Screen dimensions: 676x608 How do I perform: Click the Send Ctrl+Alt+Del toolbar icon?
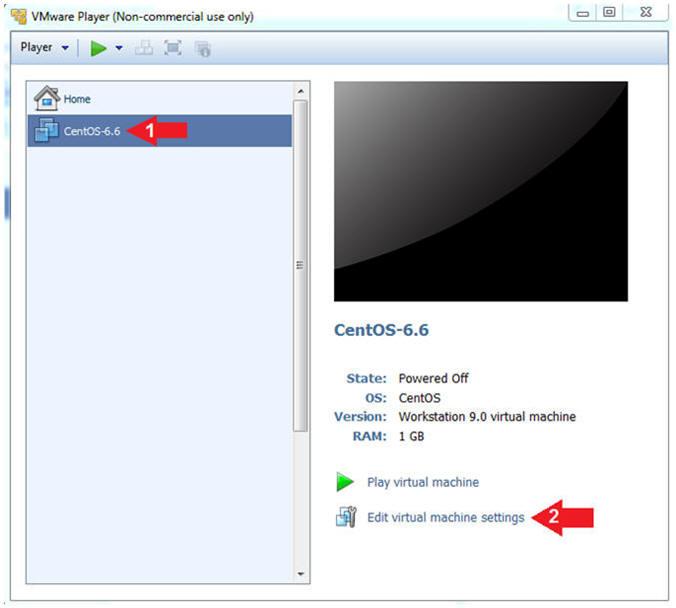(x=144, y=48)
